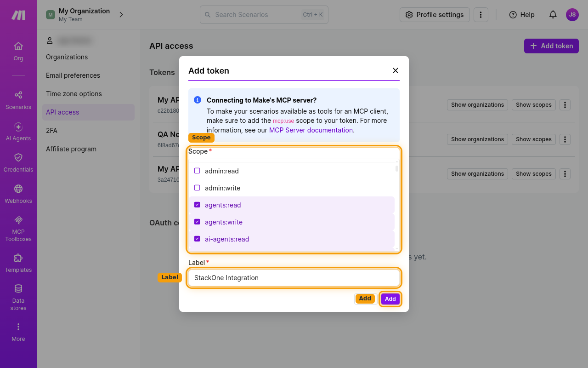Image resolution: width=588 pixels, height=368 pixels.
Task: Show scopes for third token
Action: point(534,174)
